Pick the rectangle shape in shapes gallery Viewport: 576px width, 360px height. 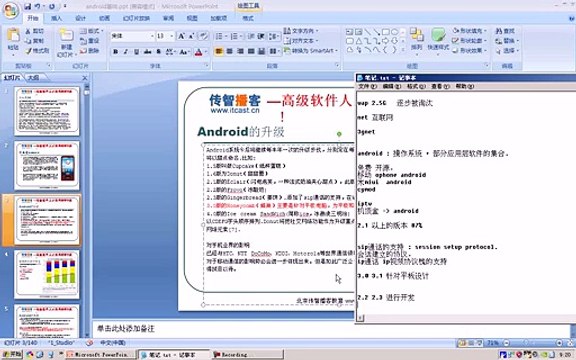click(386, 32)
